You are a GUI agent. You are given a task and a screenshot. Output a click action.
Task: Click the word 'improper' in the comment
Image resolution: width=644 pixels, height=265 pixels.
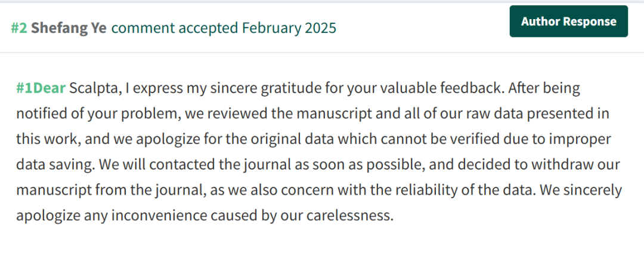tap(581, 139)
